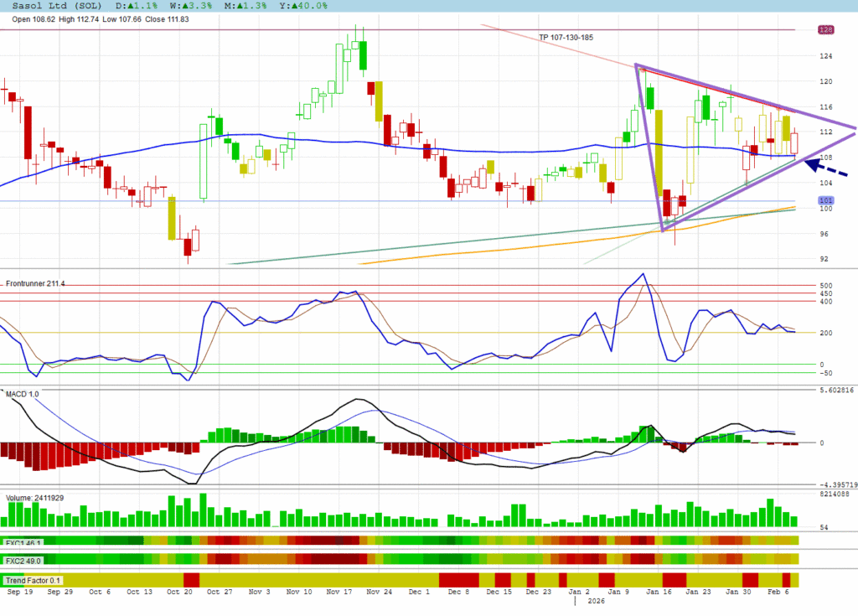Image resolution: width=858 pixels, height=616 pixels.
Task: Select the Frontrunner 211.4 indicator title
Action: pos(35,284)
